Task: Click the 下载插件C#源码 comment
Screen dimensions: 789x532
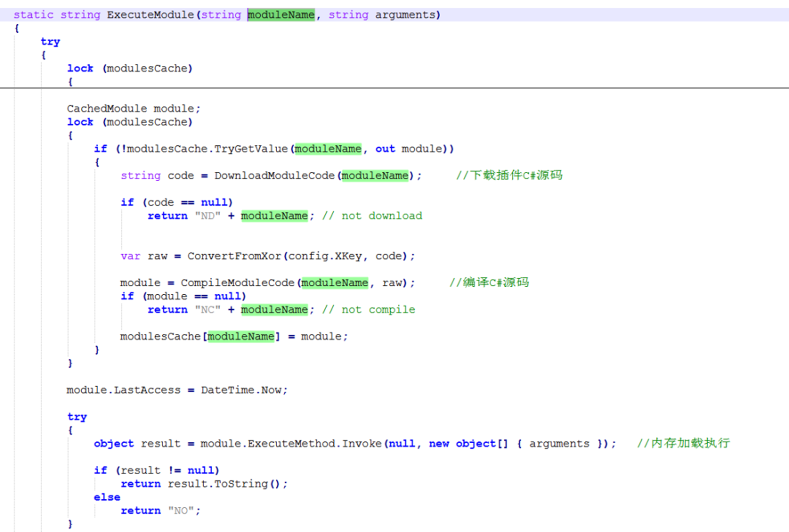Action: (x=509, y=176)
